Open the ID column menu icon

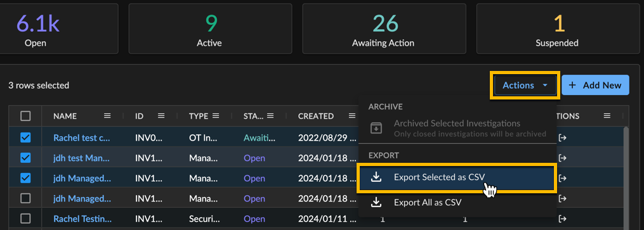click(161, 116)
